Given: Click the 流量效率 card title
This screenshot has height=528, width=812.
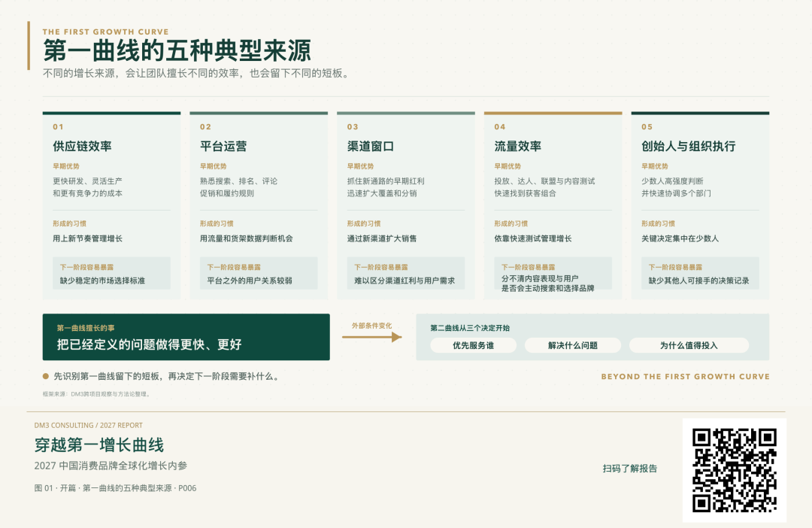Looking at the screenshot, I should pyautogui.click(x=517, y=146).
